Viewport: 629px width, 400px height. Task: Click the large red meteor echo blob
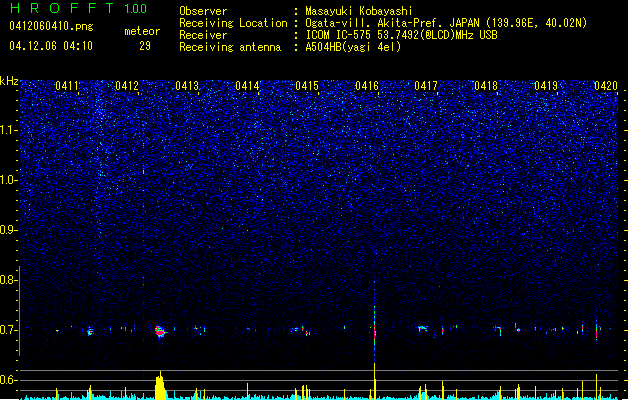coord(160,332)
